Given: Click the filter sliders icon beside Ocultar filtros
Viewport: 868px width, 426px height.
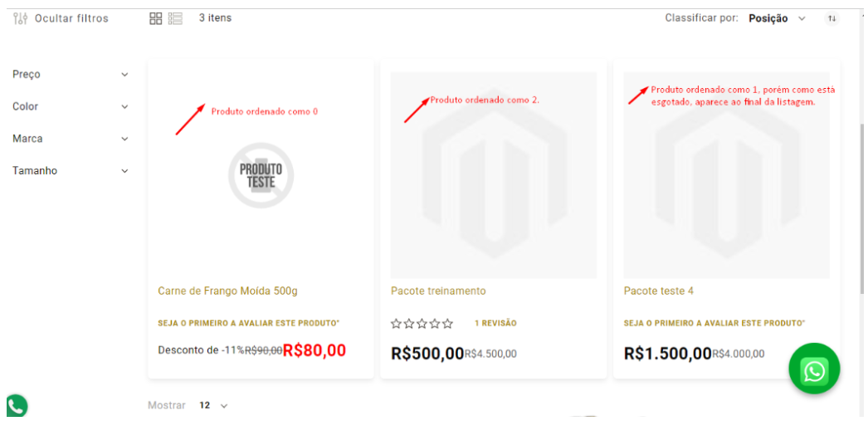Looking at the screenshot, I should click(x=21, y=18).
